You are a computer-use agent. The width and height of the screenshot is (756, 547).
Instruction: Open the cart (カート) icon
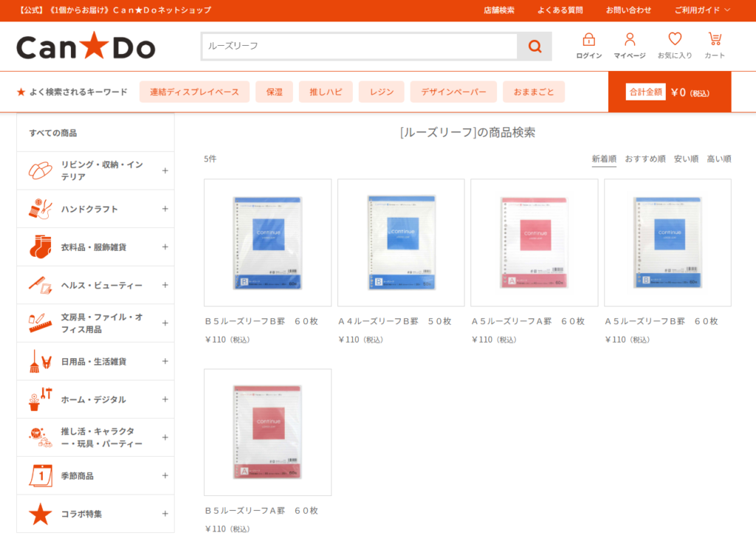point(715,39)
